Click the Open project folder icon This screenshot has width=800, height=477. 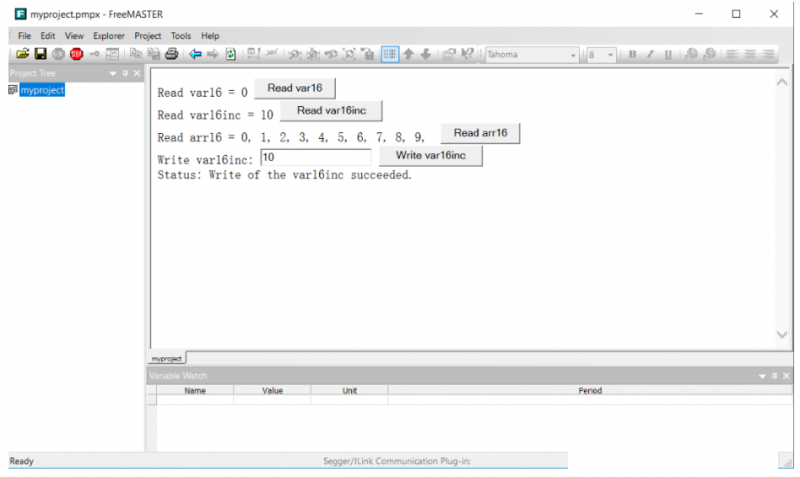22,54
